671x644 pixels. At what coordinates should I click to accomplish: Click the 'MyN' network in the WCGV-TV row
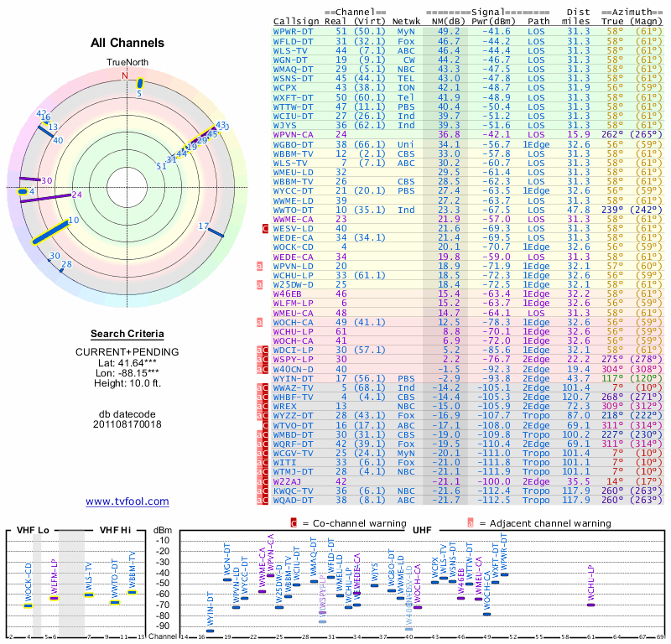point(406,453)
